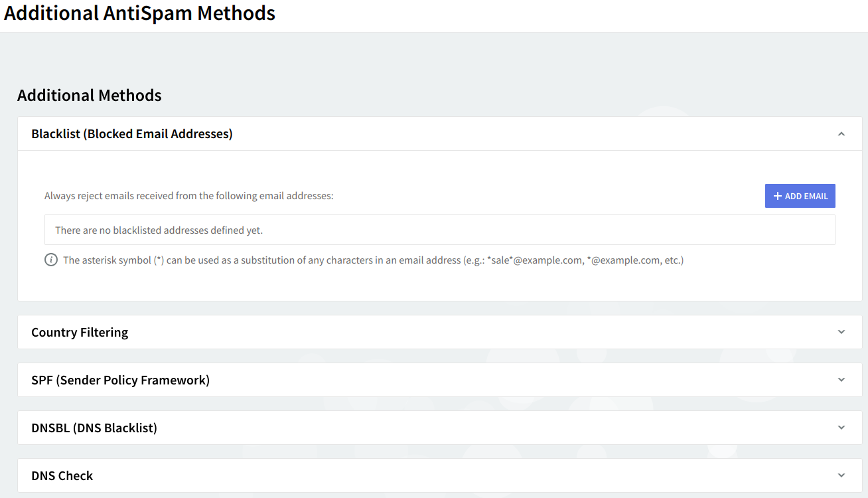Open the SPF (Sender Policy Framework) title
The image size is (868, 498).
[x=120, y=380]
